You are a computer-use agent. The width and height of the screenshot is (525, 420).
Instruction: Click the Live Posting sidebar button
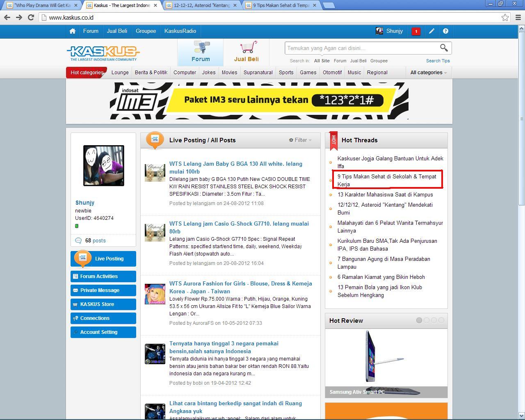click(x=103, y=258)
